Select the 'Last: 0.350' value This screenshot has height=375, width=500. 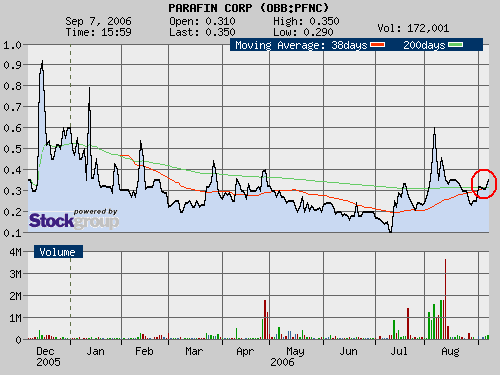[x=202, y=32]
